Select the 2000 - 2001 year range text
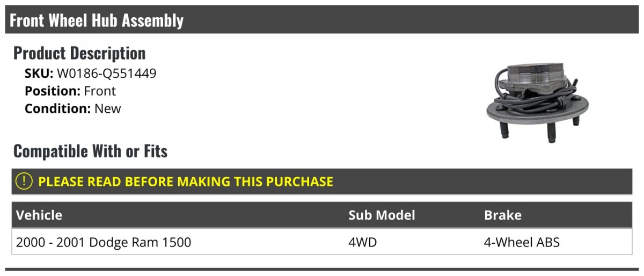The image size is (644, 276). (x=50, y=242)
